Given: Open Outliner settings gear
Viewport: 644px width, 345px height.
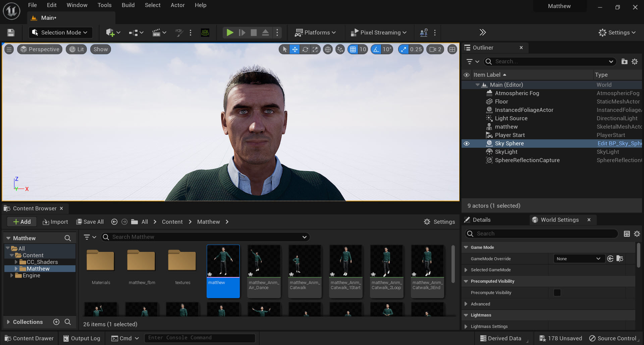Looking at the screenshot, I should [635, 62].
